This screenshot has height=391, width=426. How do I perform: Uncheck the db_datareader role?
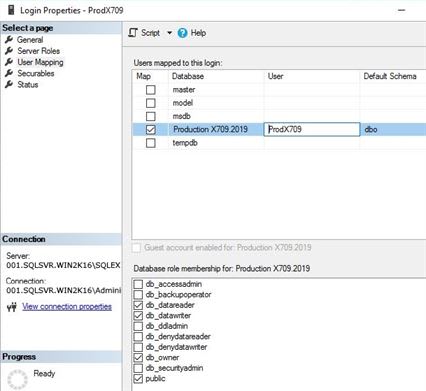[x=138, y=305]
